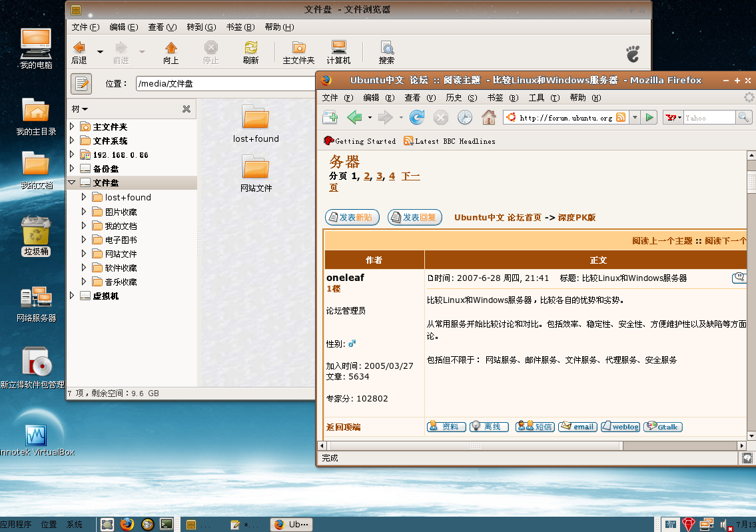Click terminal launcher in bottom panel
The width and height of the screenshot is (756, 532).
(x=167, y=524)
